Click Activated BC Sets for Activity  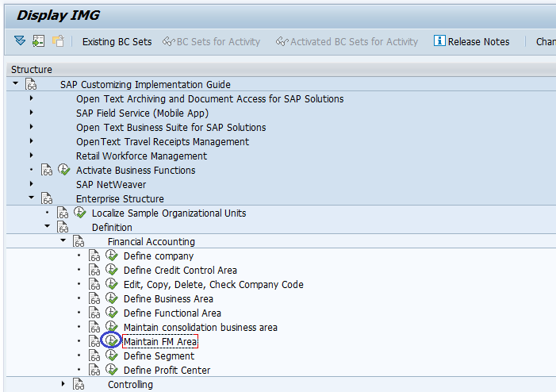click(347, 42)
